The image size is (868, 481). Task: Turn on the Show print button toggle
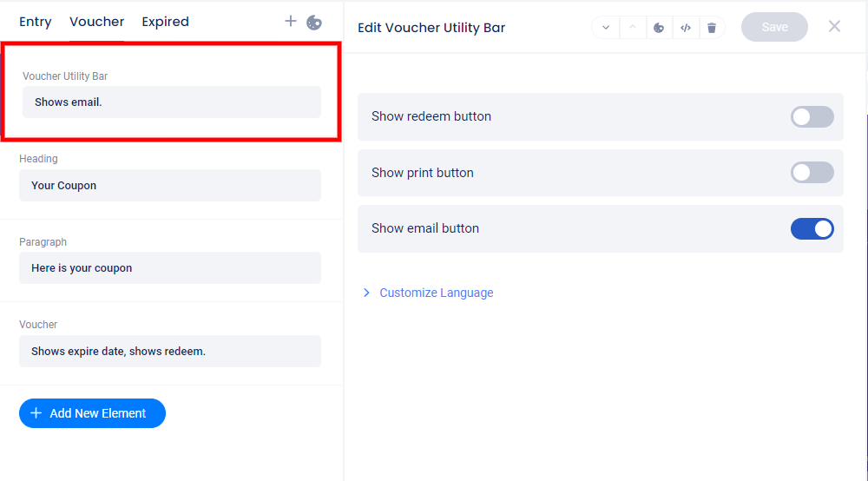[x=812, y=173]
